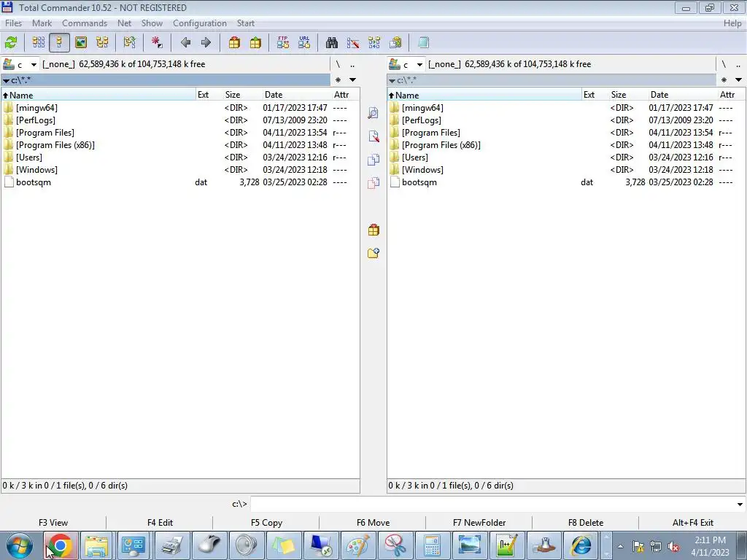The width and height of the screenshot is (747, 560).
Task: Open left panel directory history arrow
Action: point(352,79)
